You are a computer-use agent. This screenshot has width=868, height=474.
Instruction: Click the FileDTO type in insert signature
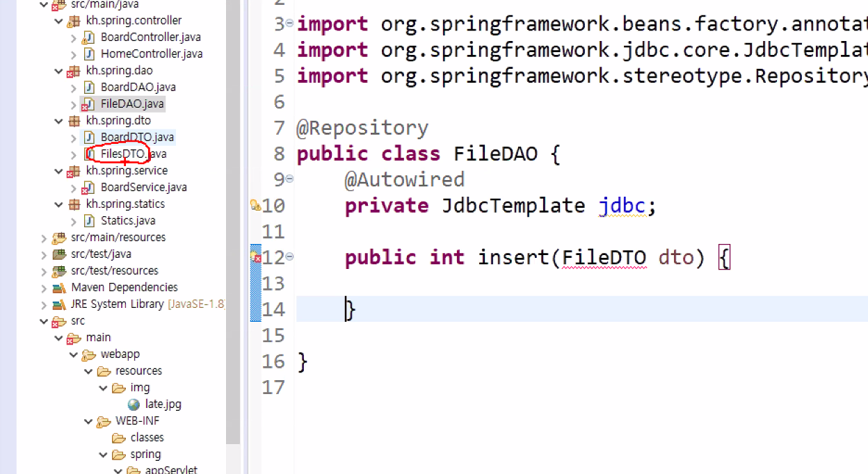(x=604, y=258)
